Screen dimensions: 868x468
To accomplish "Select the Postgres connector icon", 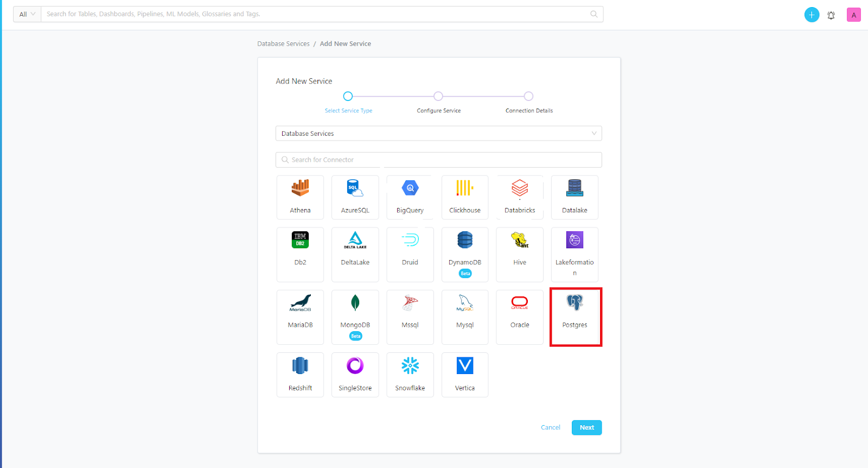I will coord(575,303).
